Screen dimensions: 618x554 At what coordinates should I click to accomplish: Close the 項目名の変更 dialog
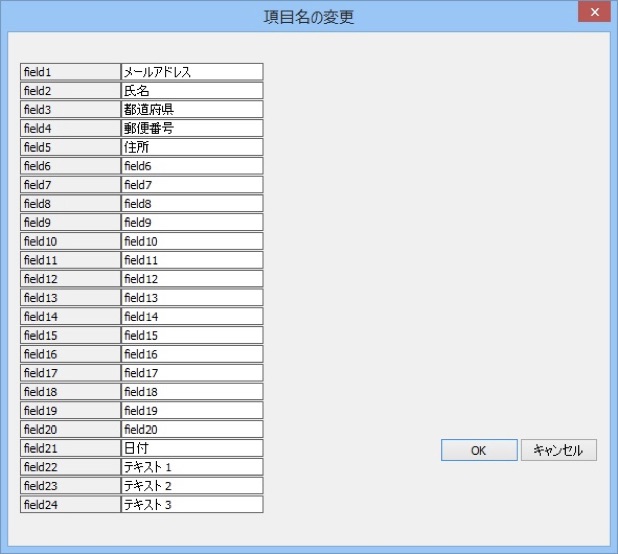pyautogui.click(x=594, y=13)
